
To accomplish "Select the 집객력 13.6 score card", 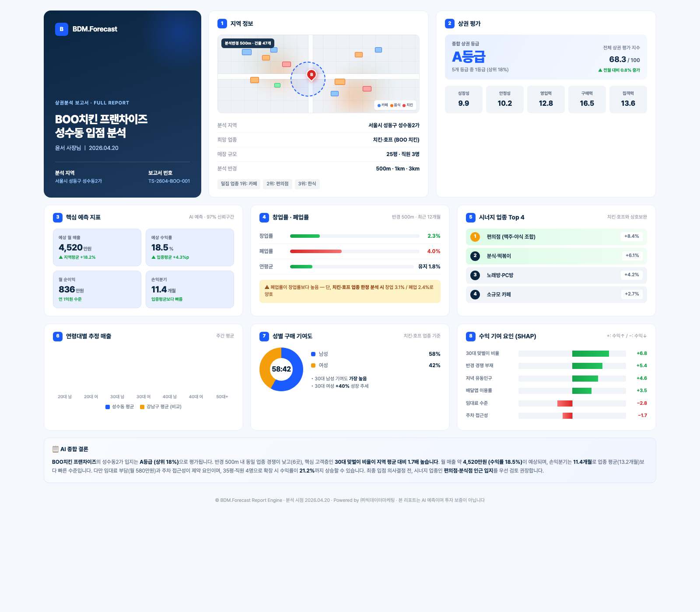I will coord(628,100).
